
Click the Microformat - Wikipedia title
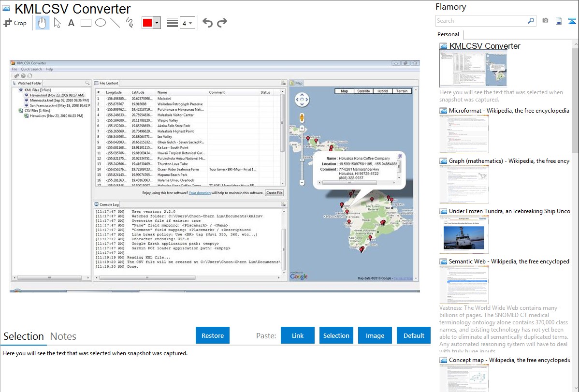(x=509, y=111)
